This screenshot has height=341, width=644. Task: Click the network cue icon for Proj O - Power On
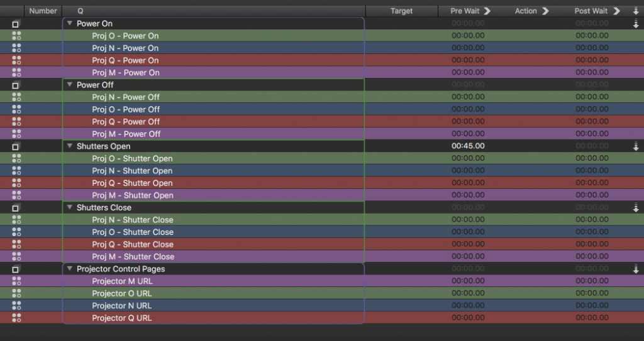[16, 36]
